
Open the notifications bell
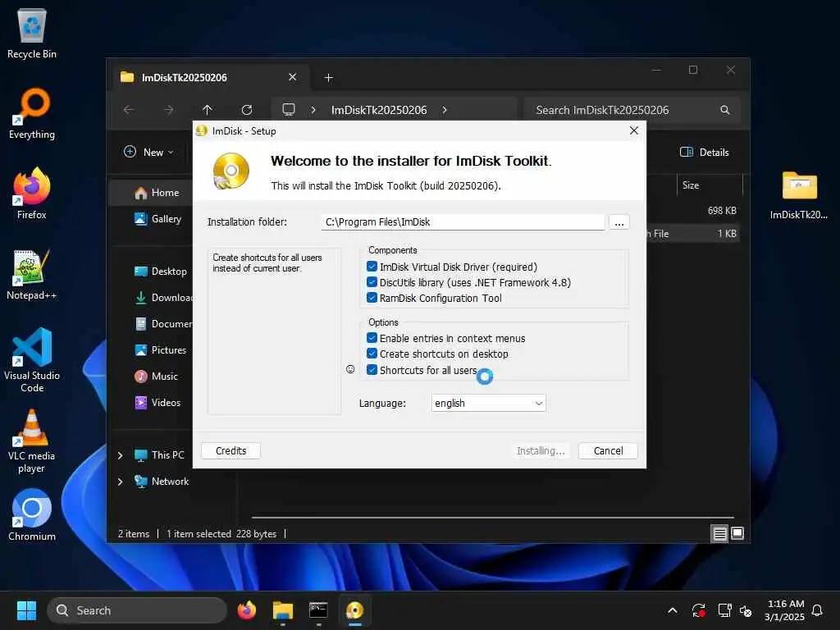[817, 610]
